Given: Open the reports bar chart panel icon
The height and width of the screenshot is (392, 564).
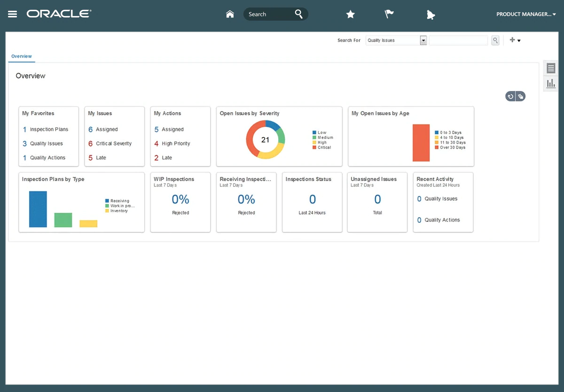Looking at the screenshot, I should pyautogui.click(x=551, y=84).
